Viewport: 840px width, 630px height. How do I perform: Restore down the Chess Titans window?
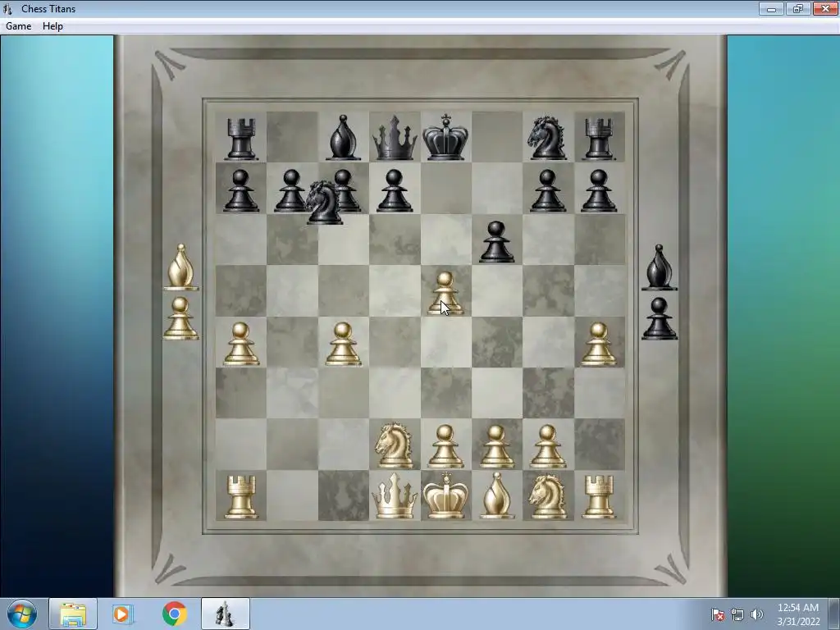(798, 8)
